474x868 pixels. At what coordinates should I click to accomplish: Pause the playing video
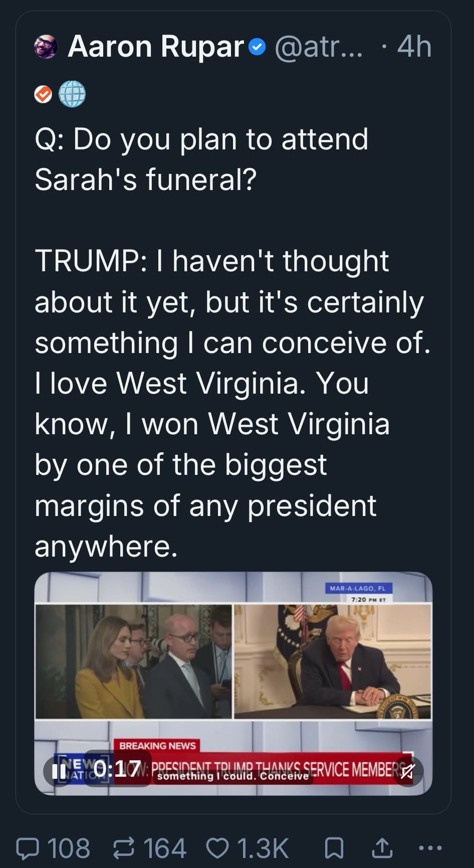point(59,771)
